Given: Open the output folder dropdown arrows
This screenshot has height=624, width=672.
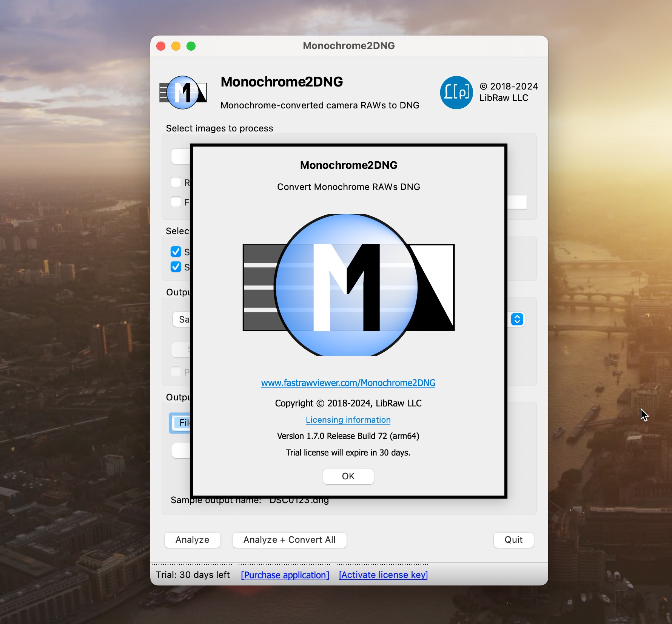Looking at the screenshot, I should [x=517, y=319].
